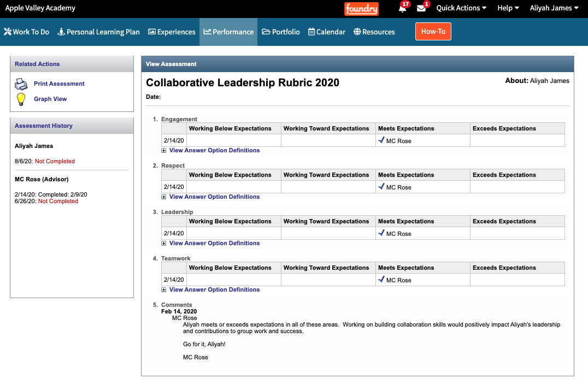The height and width of the screenshot is (385, 588).
Task: Click the Foundry logo
Action: click(361, 9)
